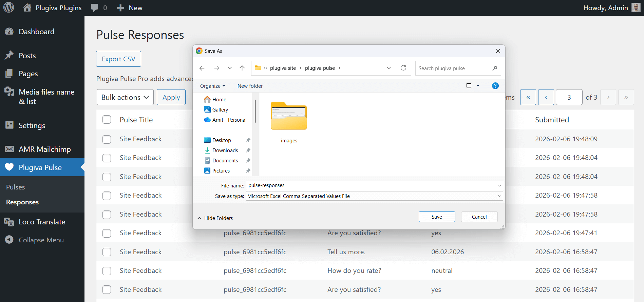
Task: Select Pictures in navigation pane
Action: click(217, 171)
